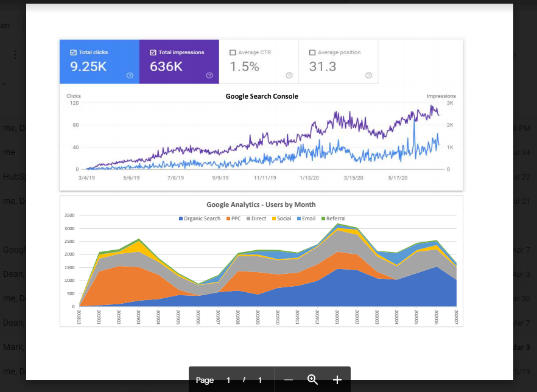Click the Referral legend swatch

coord(323,219)
